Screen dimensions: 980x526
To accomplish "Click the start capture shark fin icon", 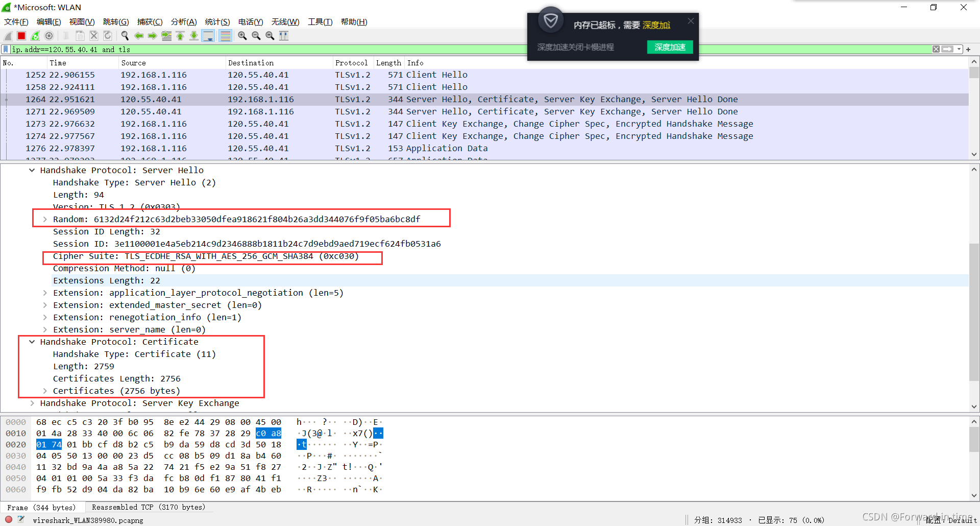I will pyautogui.click(x=8, y=36).
